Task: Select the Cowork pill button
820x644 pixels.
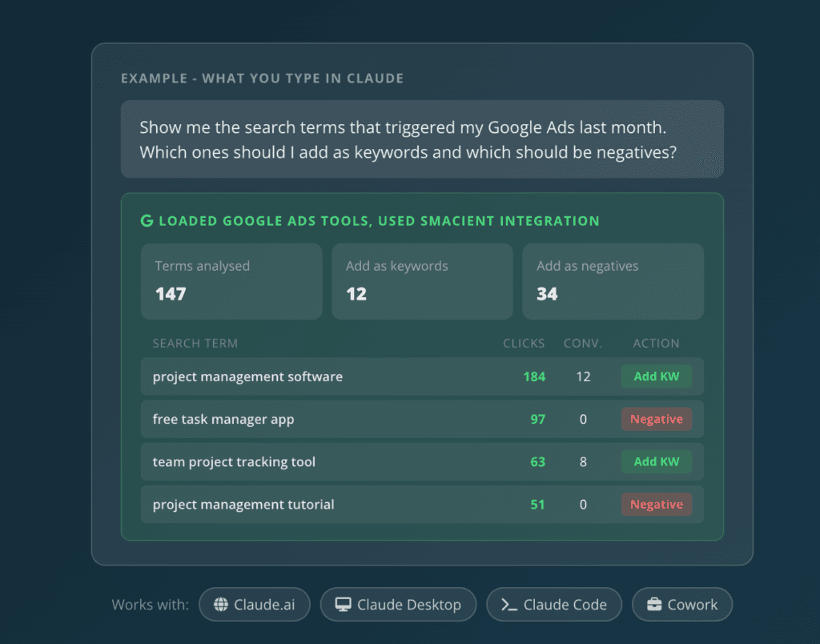Action: (682, 605)
